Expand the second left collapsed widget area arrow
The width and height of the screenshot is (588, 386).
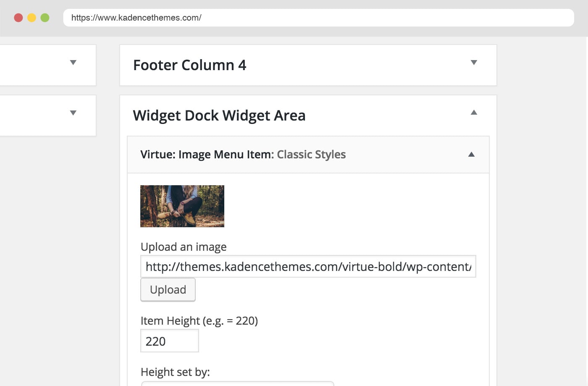73,113
